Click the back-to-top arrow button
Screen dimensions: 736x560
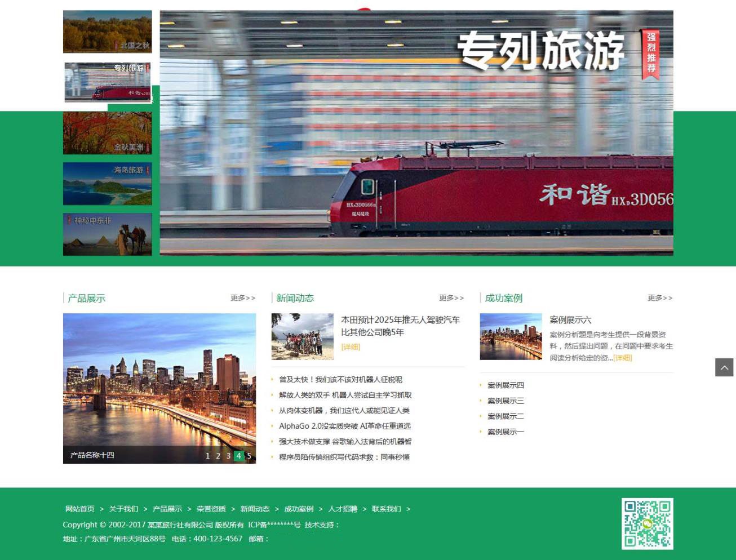(724, 367)
